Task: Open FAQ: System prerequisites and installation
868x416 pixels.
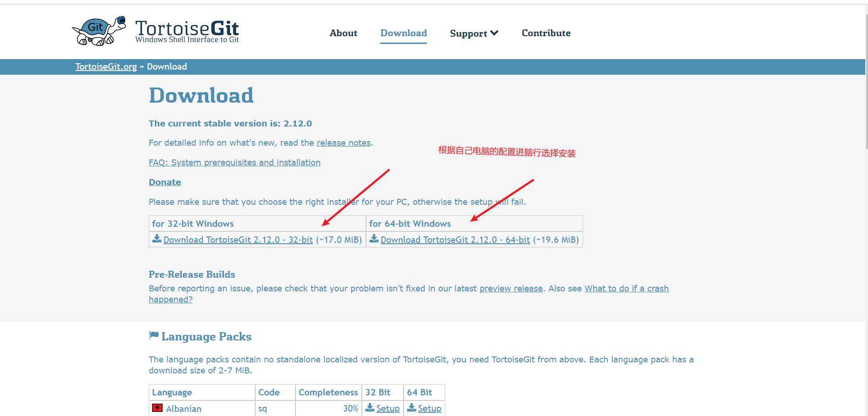Action: click(235, 163)
